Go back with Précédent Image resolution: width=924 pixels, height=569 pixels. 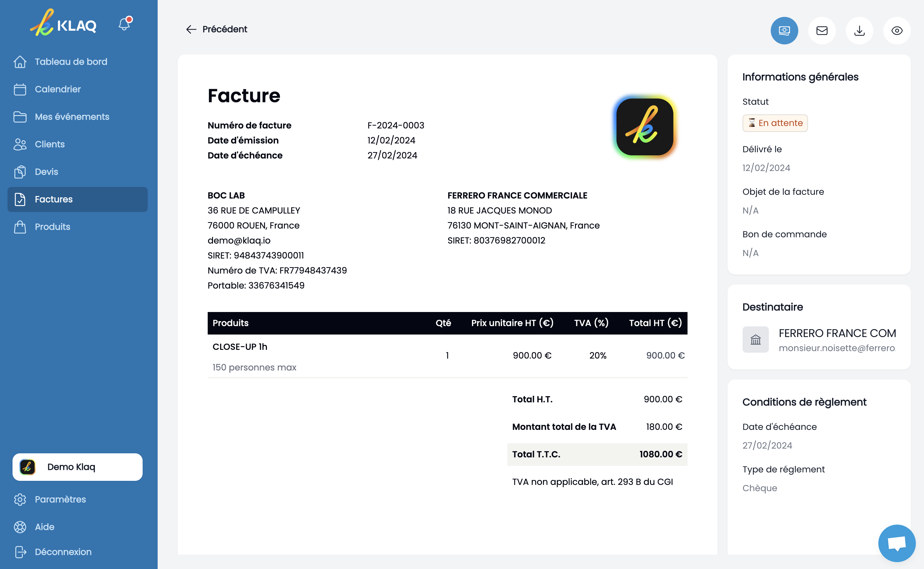(x=216, y=29)
